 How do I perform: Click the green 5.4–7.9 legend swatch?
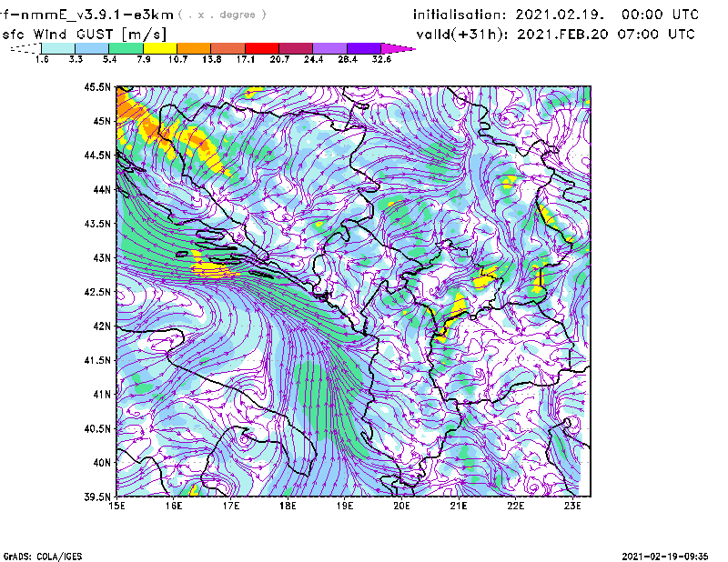[126, 48]
